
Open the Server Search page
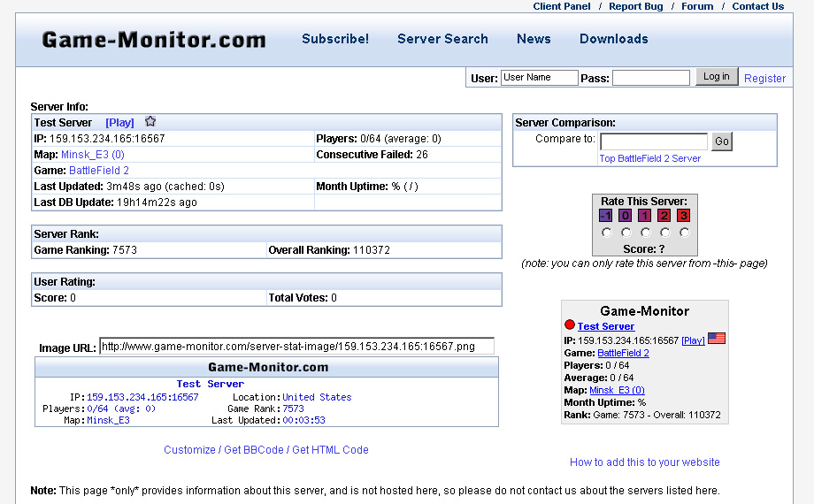pos(442,39)
